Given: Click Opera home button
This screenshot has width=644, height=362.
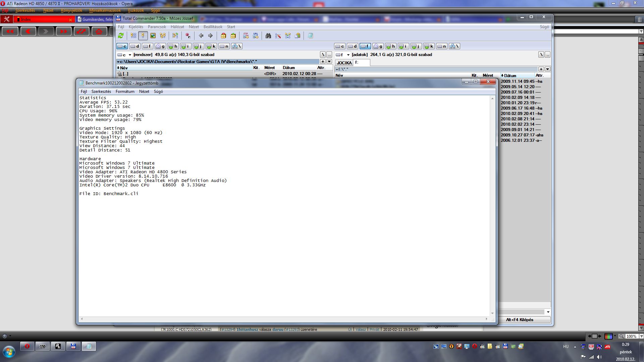Looking at the screenshot, I should [99, 32].
